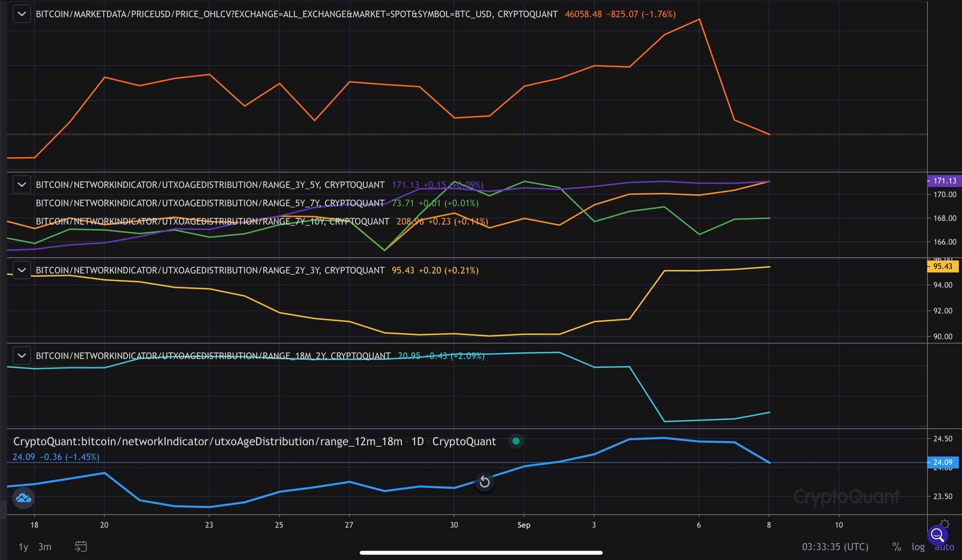Open timezone menu at 03:33:35 (UTC)
962x560 pixels.
(835, 546)
